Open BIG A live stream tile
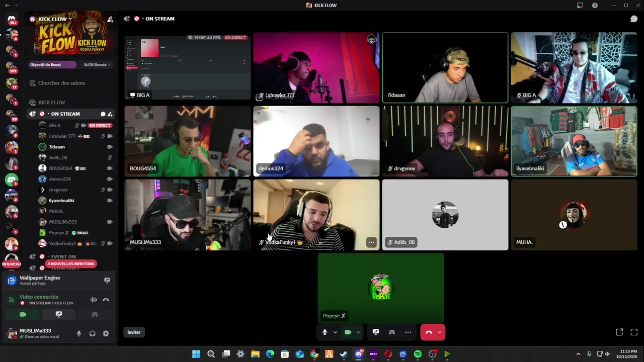This screenshot has width=644, height=362. point(188,67)
